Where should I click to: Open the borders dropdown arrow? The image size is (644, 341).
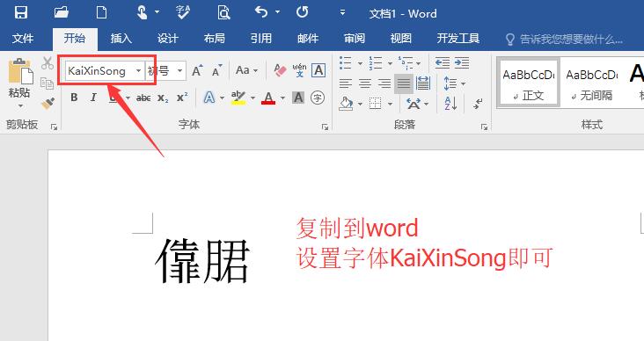(390, 104)
